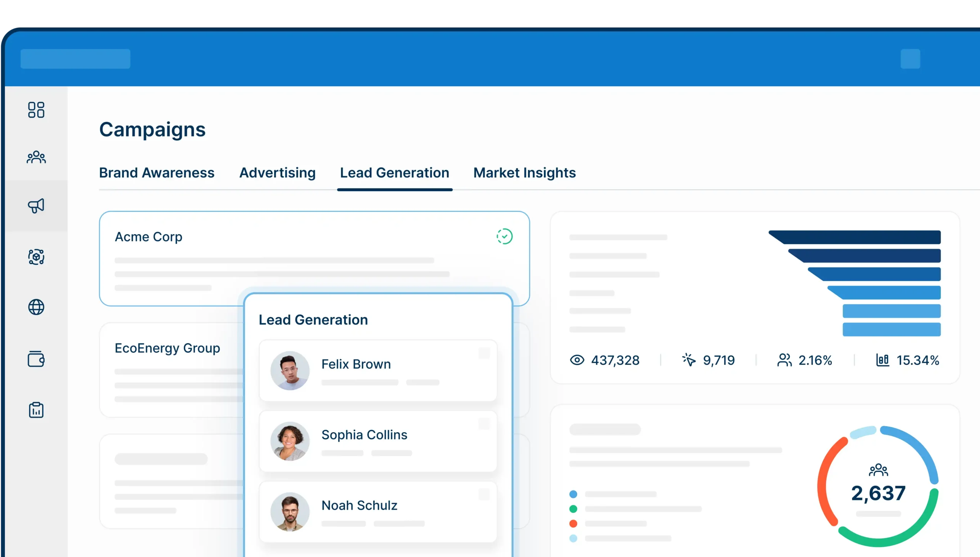Click the bar chart icon beside 15.34%

pyautogui.click(x=882, y=360)
